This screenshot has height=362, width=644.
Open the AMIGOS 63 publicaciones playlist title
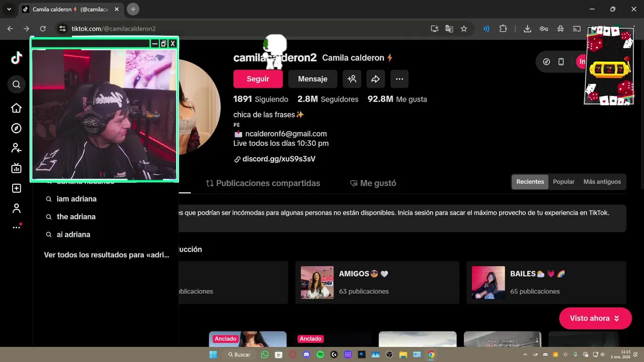pos(363,274)
